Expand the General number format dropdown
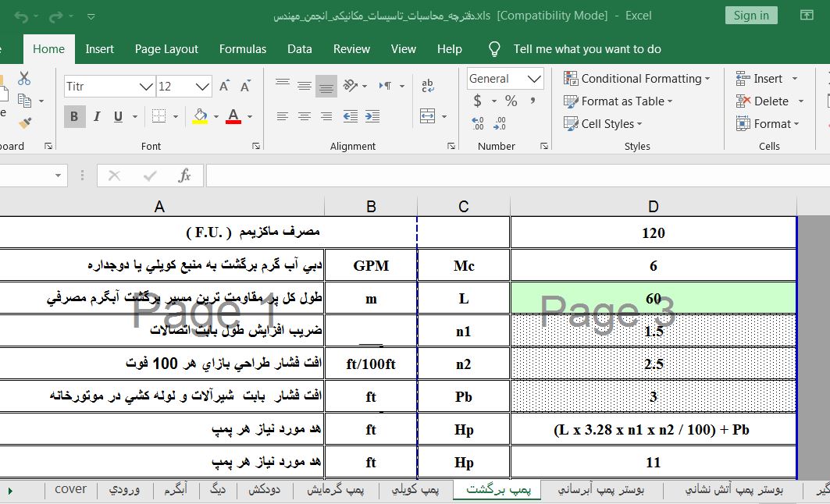The image size is (830, 504). click(534, 79)
